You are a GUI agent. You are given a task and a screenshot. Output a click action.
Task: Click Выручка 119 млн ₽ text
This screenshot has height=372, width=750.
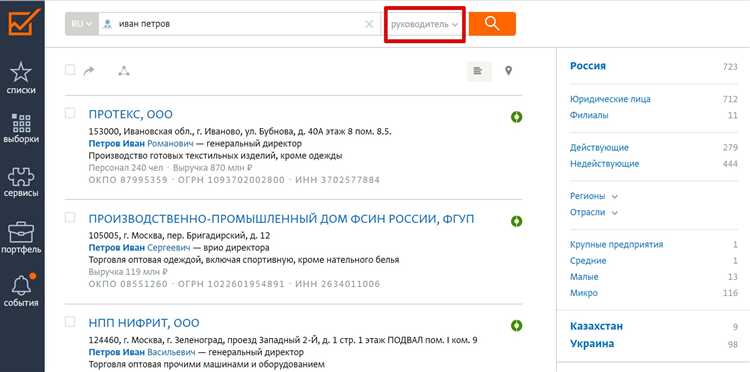click(128, 273)
